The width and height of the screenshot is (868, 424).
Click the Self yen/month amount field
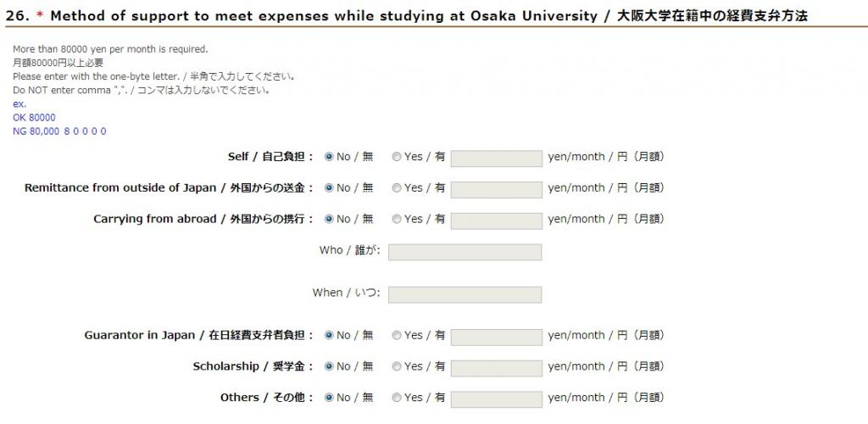496,158
